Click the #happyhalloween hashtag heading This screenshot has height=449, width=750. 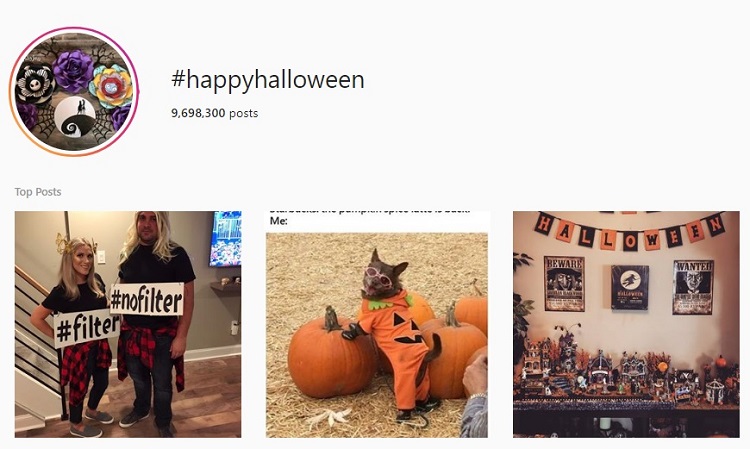tap(268, 79)
